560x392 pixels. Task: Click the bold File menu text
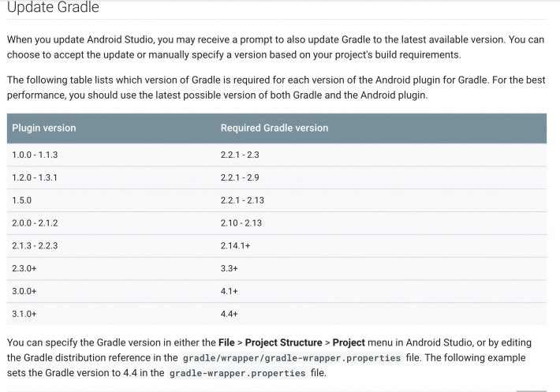pos(225,343)
